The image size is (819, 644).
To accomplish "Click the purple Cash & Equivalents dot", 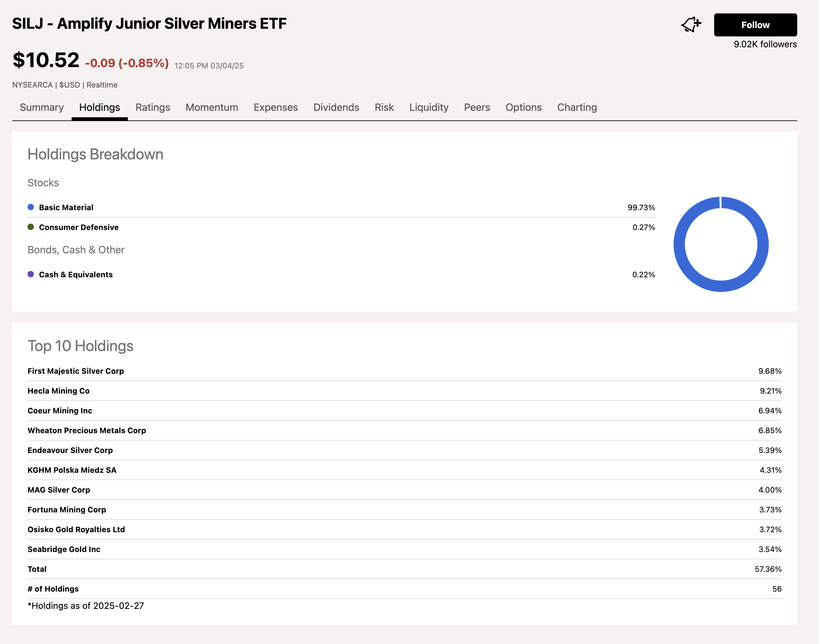I will pos(31,274).
